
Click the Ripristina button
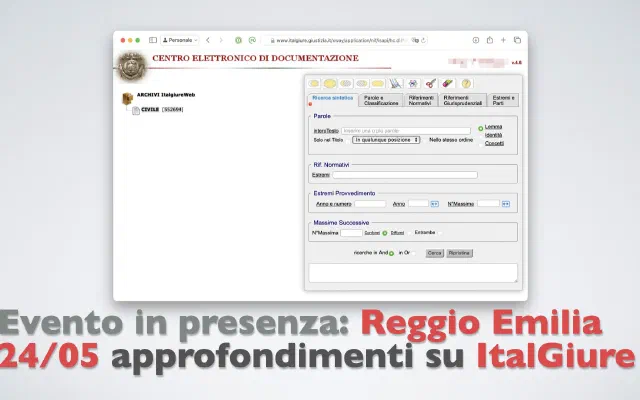click(459, 253)
